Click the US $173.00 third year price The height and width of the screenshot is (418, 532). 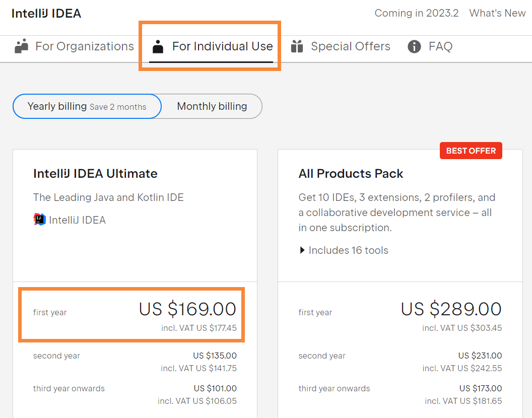tap(481, 388)
